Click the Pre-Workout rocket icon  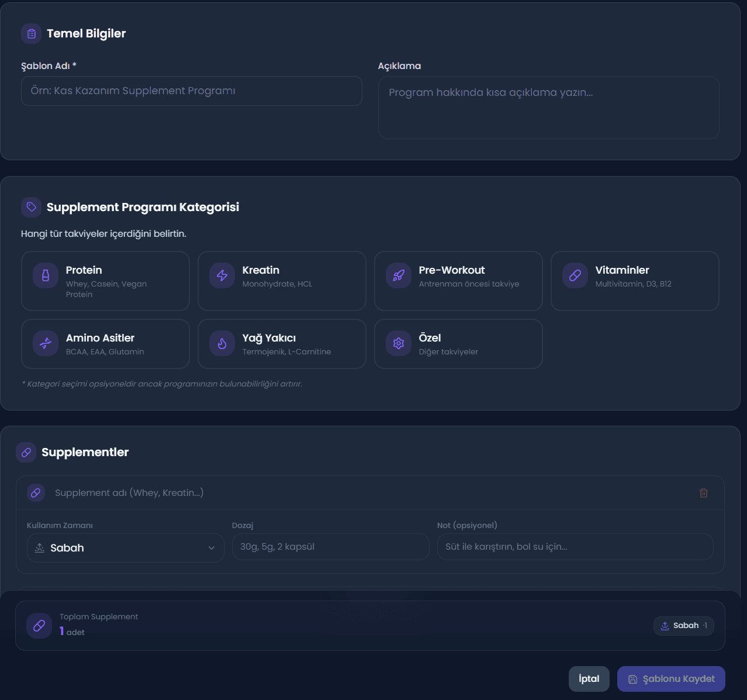coord(399,275)
